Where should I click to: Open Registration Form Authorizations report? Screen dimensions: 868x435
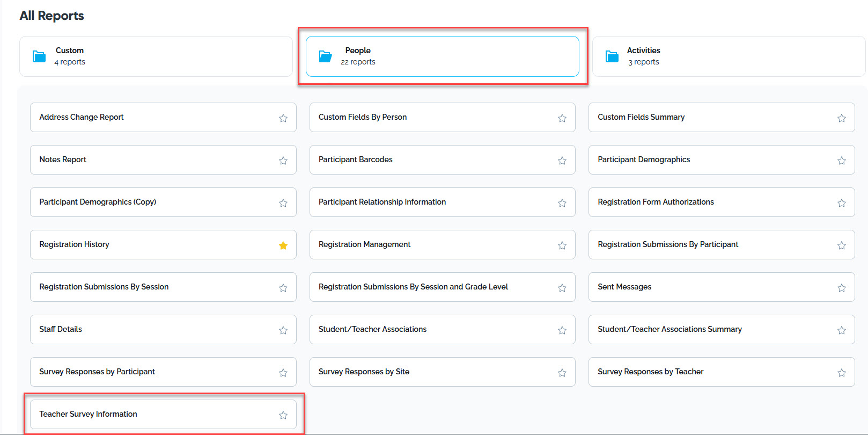(722, 202)
